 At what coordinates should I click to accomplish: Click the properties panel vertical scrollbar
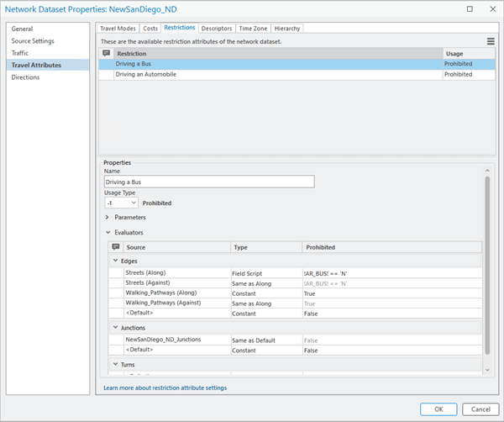[486, 261]
